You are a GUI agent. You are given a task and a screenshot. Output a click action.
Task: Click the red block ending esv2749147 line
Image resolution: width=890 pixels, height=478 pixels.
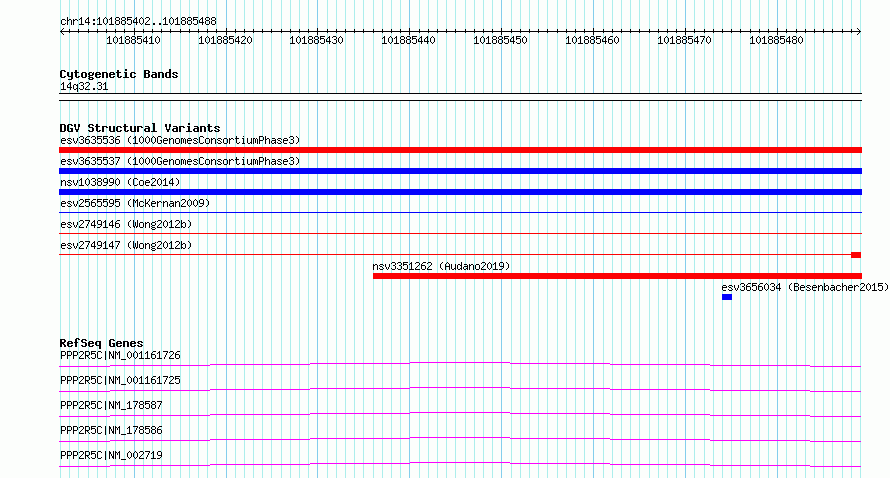pos(857,255)
